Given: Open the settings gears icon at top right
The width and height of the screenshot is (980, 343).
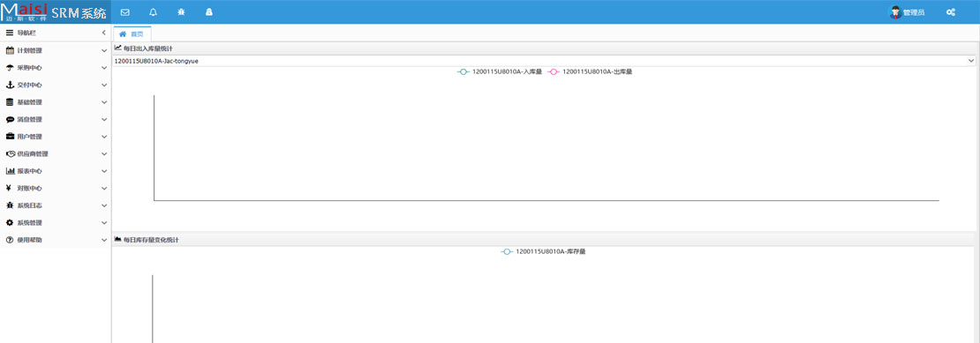Looking at the screenshot, I should [951, 11].
